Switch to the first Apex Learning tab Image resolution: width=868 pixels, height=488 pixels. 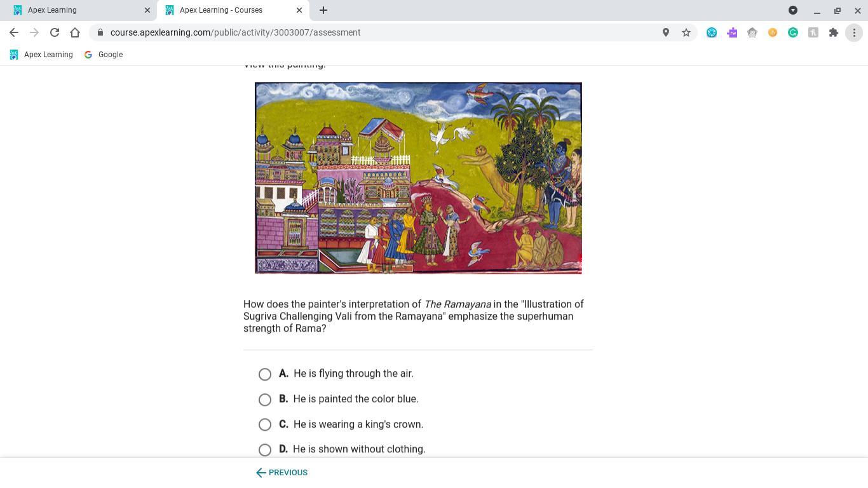(79, 10)
